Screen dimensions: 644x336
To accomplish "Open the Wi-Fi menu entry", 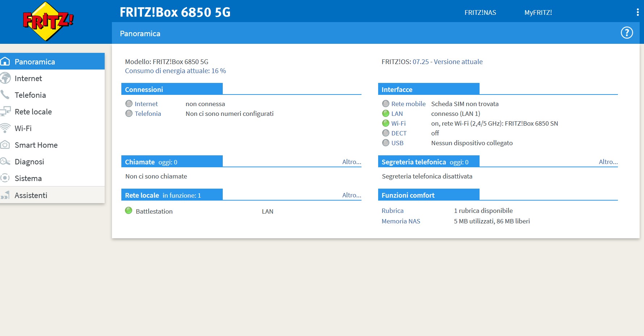I will (x=52, y=128).
